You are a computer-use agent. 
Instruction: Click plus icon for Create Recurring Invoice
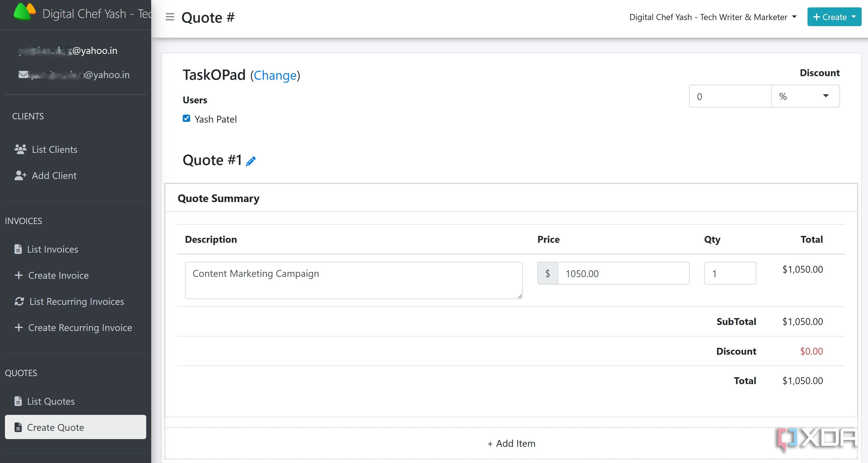point(19,327)
